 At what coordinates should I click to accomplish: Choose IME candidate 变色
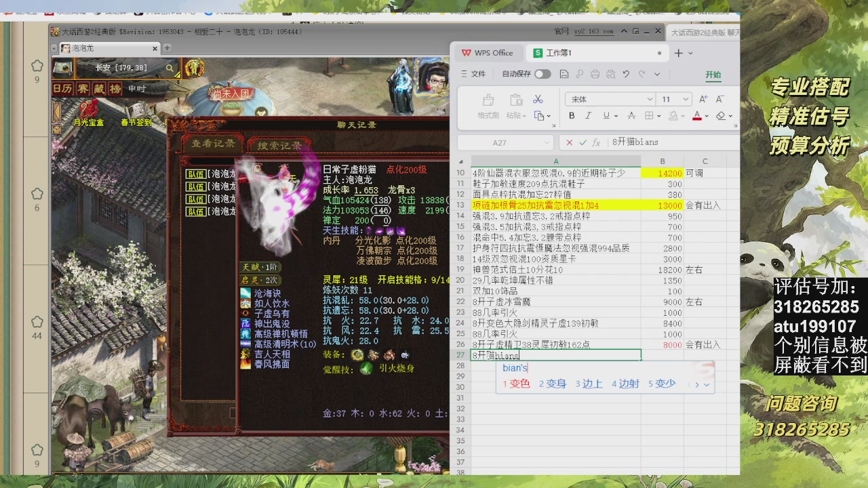coord(516,384)
